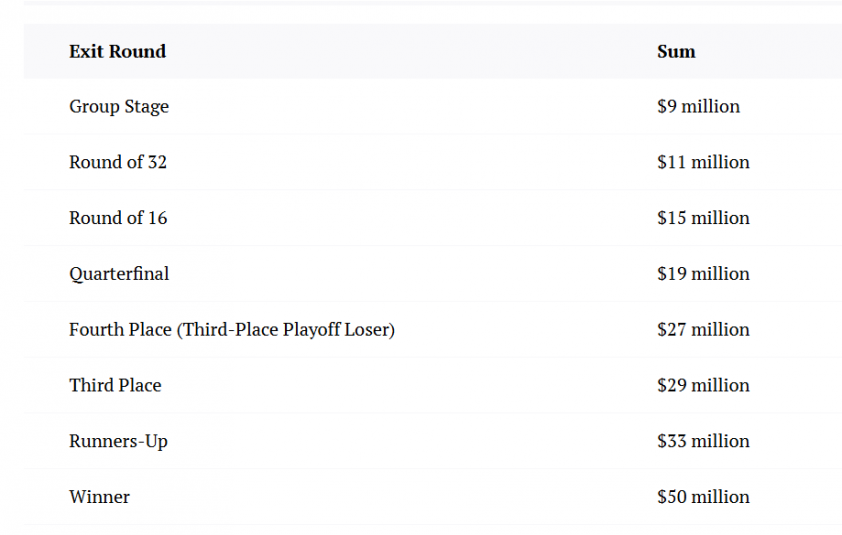The image size is (842, 535).
Task: Click the $9 million amount
Action: point(698,106)
